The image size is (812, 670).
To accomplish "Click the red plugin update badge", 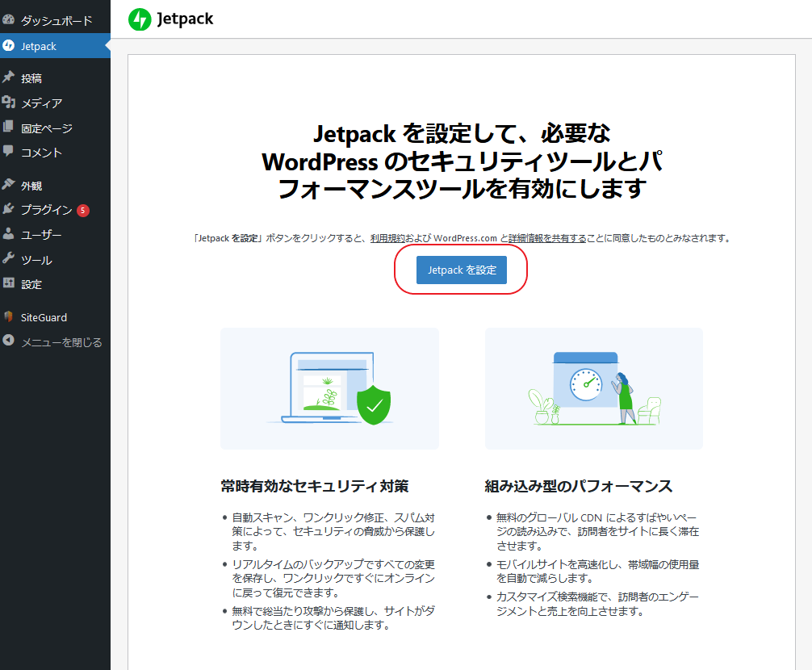I will (x=83, y=211).
